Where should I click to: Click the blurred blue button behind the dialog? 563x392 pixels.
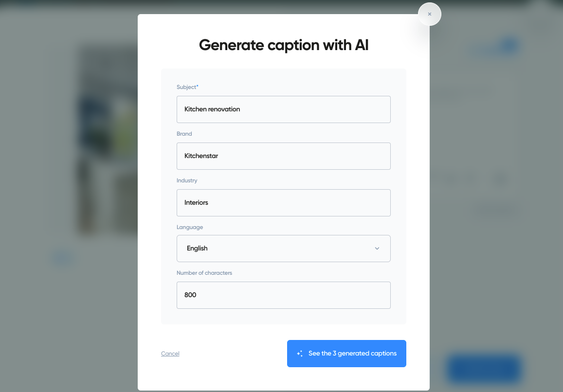[484, 368]
